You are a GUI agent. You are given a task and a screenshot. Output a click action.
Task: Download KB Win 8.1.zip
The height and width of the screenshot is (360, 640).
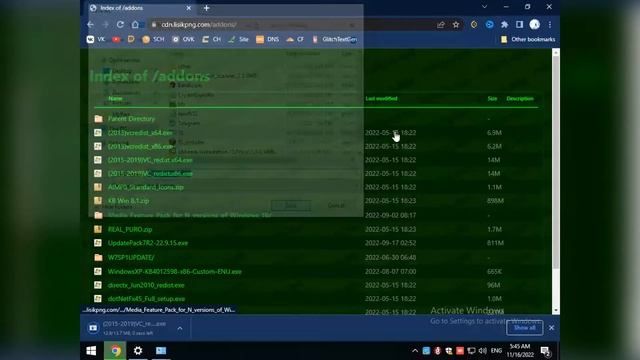(x=129, y=201)
